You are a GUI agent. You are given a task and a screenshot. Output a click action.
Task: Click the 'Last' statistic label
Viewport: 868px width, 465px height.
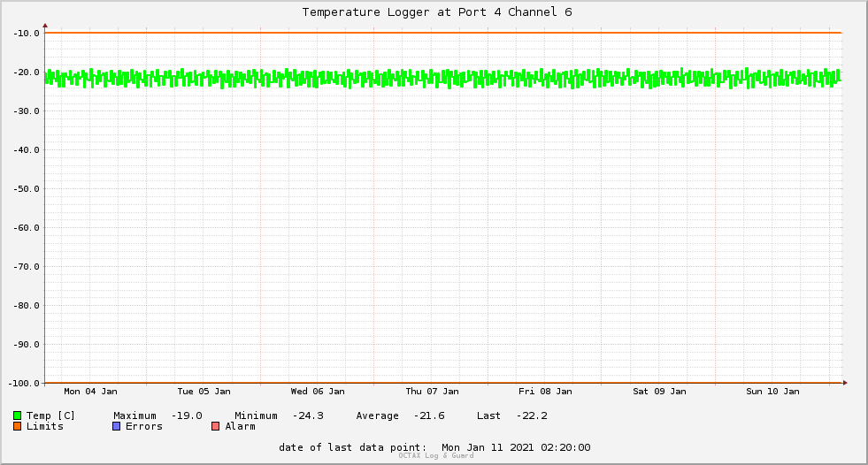pos(488,415)
